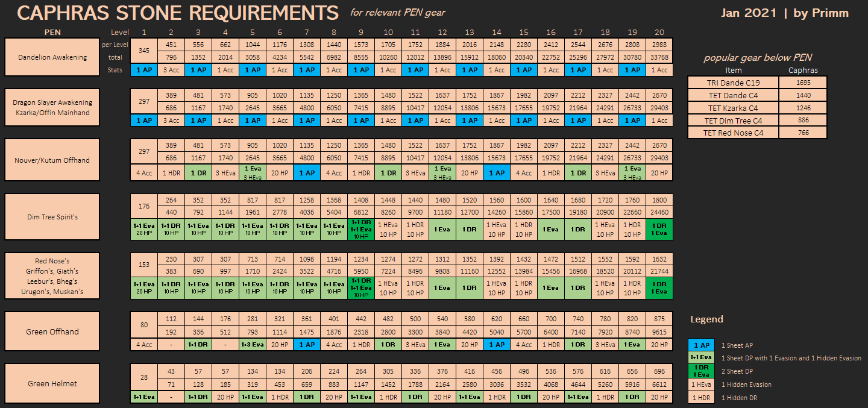This screenshot has width=868, height=408.
Task: Select Dandelion per-level cell 2988
Action: point(659,45)
